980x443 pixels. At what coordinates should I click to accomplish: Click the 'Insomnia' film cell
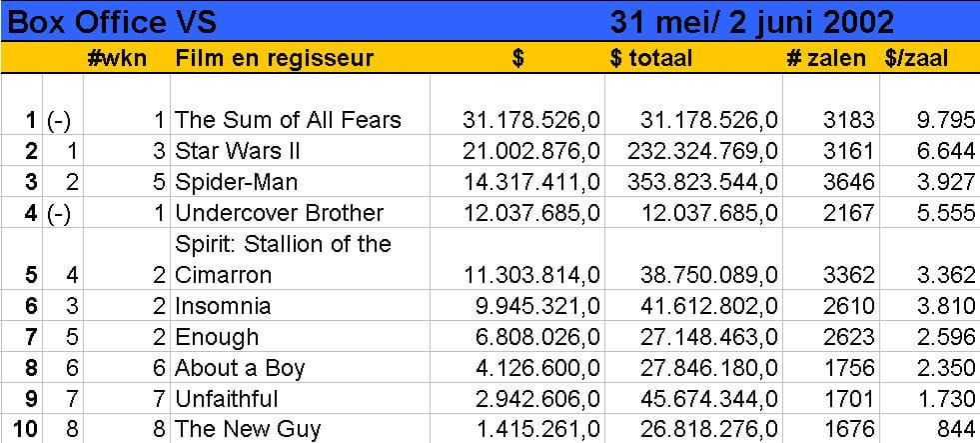[223, 305]
